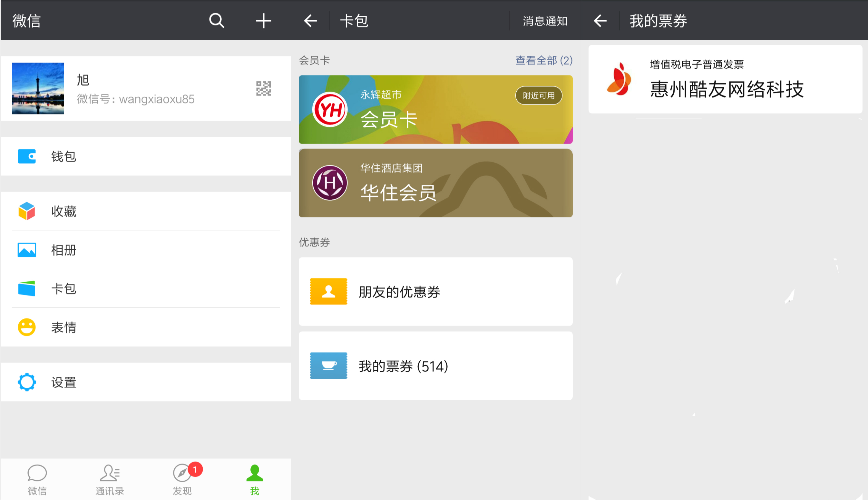Click the card wallet icon beside 卡包
Screen dimensions: 868x500
click(x=27, y=288)
